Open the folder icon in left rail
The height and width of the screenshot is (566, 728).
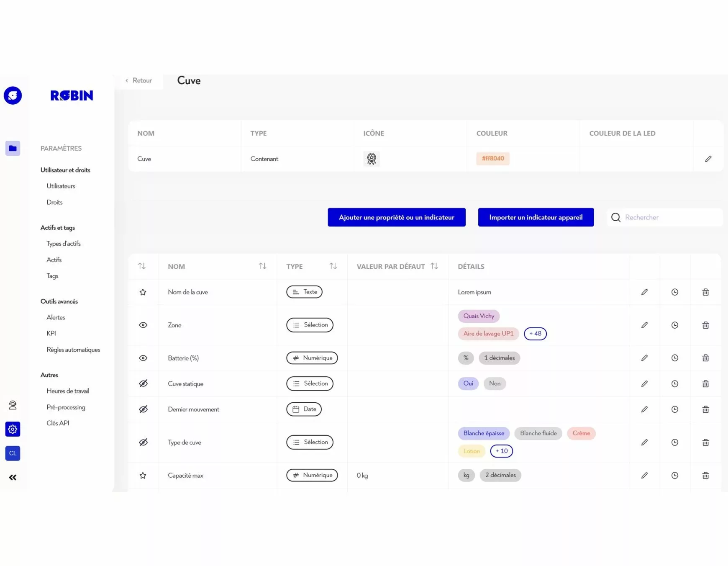pos(13,148)
